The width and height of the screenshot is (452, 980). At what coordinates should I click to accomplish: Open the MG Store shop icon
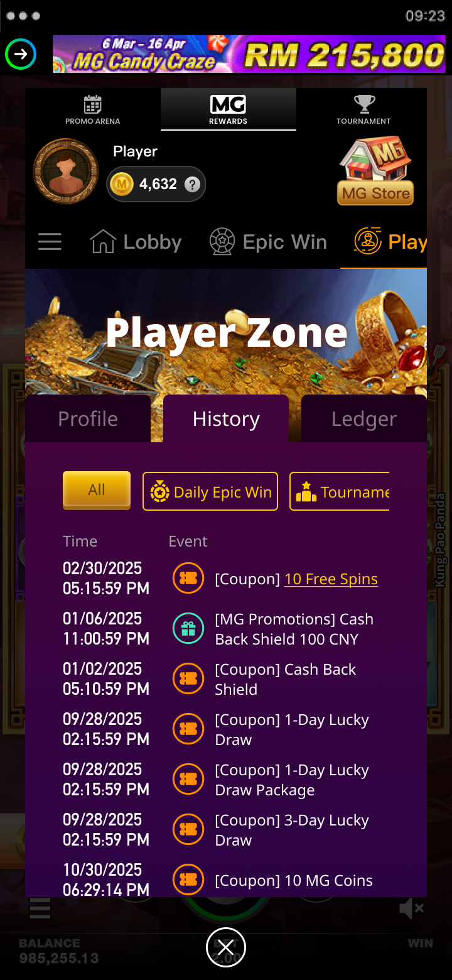376,171
